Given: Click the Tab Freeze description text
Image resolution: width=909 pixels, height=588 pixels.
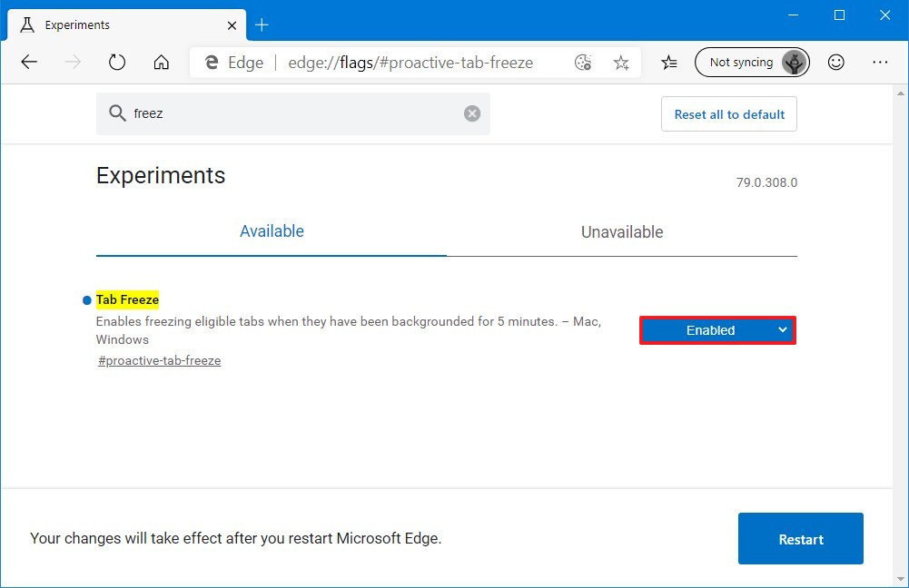Looking at the screenshot, I should pyautogui.click(x=349, y=330).
